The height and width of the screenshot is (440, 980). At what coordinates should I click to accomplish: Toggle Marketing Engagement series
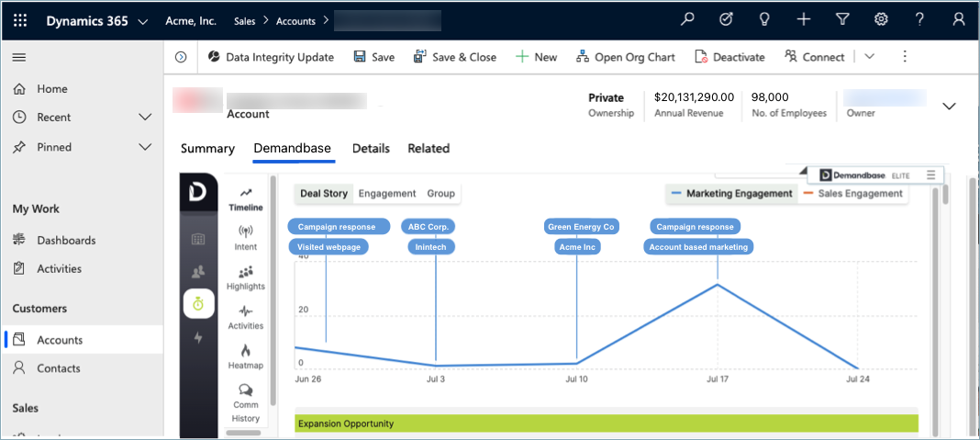[731, 194]
